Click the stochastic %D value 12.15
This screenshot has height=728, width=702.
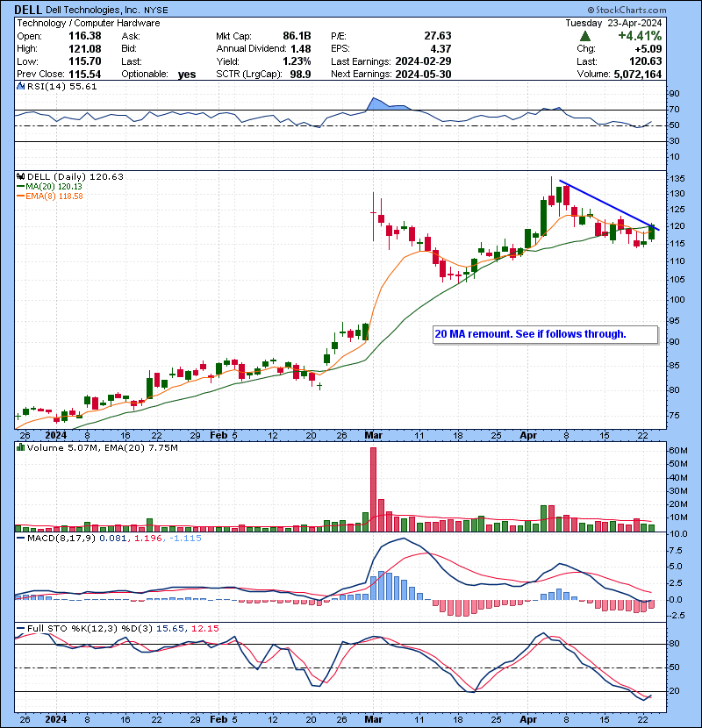click(204, 628)
